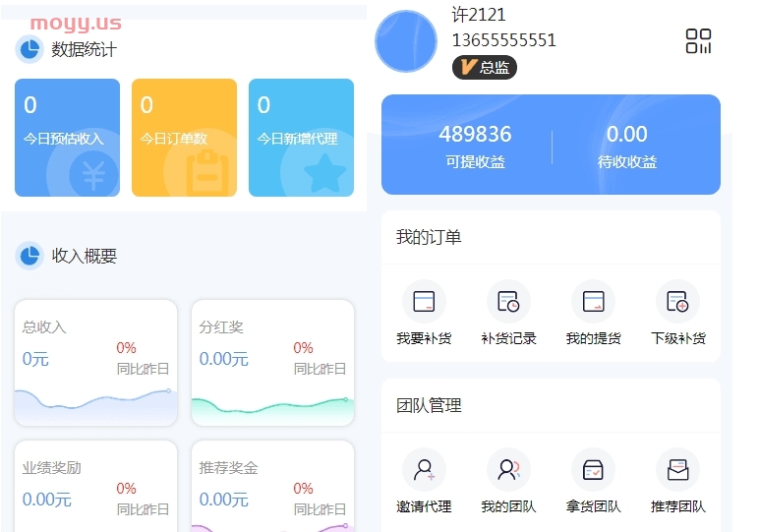Click the username 许2121
The width and height of the screenshot is (759, 532).
point(479,15)
